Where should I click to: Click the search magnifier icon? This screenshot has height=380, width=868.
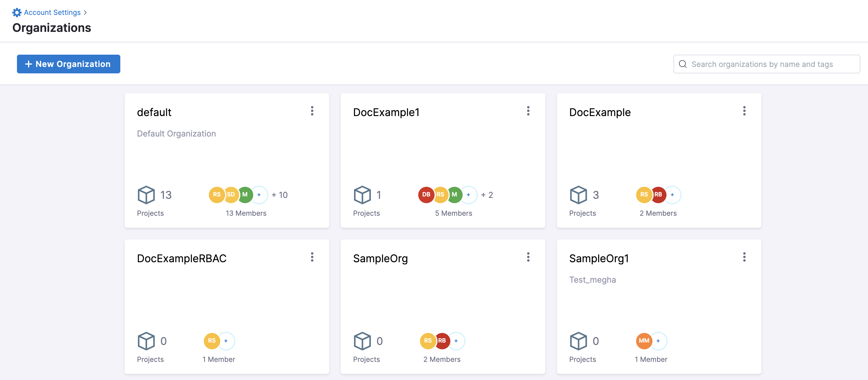pyautogui.click(x=683, y=64)
